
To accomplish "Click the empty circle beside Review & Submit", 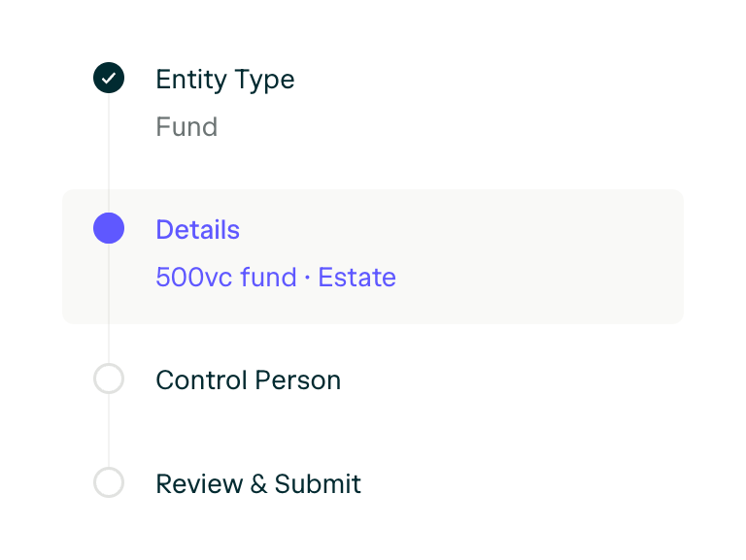I will [x=109, y=482].
